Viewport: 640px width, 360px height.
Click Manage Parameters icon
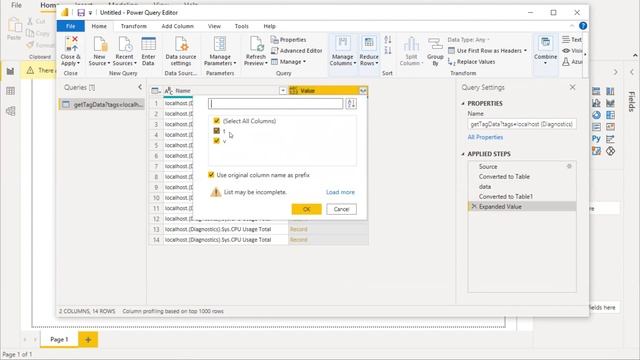pos(220,44)
